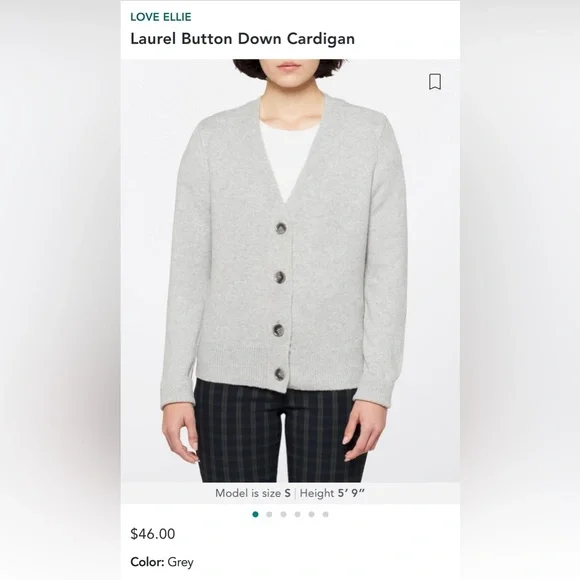Click the Laurel Button Down Cardigan title
This screenshot has width=580, height=580.
pyautogui.click(x=243, y=39)
